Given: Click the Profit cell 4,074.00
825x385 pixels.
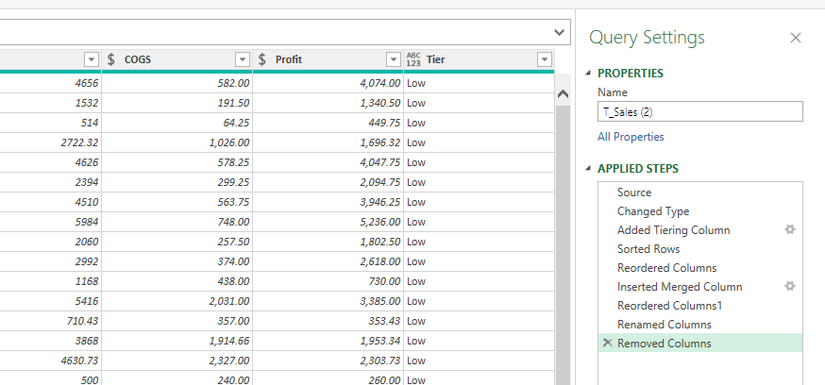Looking at the screenshot, I should tap(328, 83).
